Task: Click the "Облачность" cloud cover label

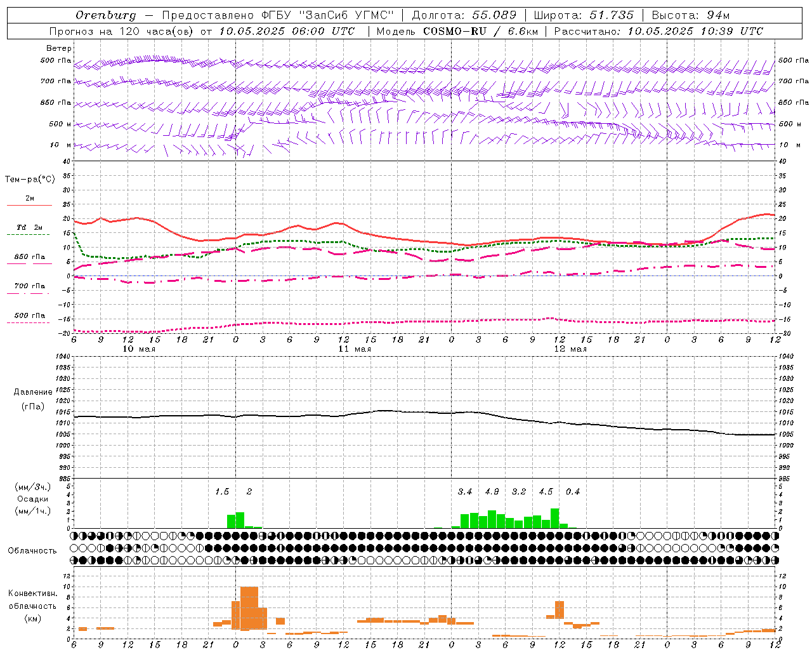Action: [32, 551]
